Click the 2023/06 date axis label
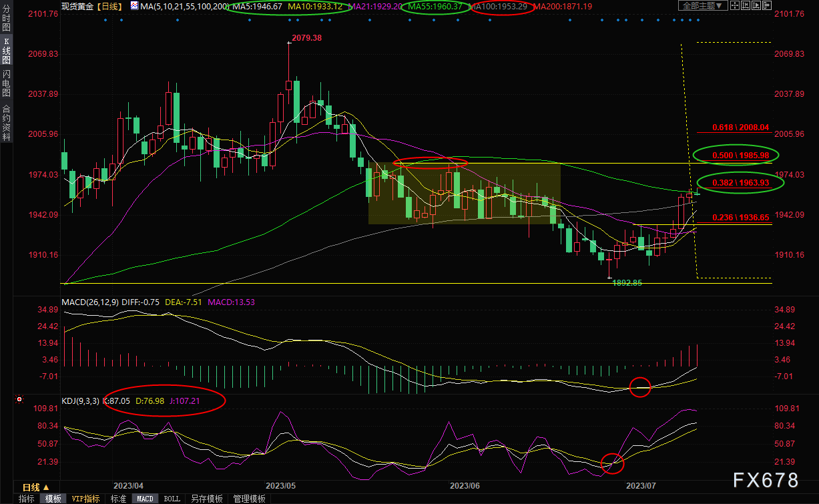Image resolution: width=819 pixels, height=504 pixels. pyautogui.click(x=465, y=485)
